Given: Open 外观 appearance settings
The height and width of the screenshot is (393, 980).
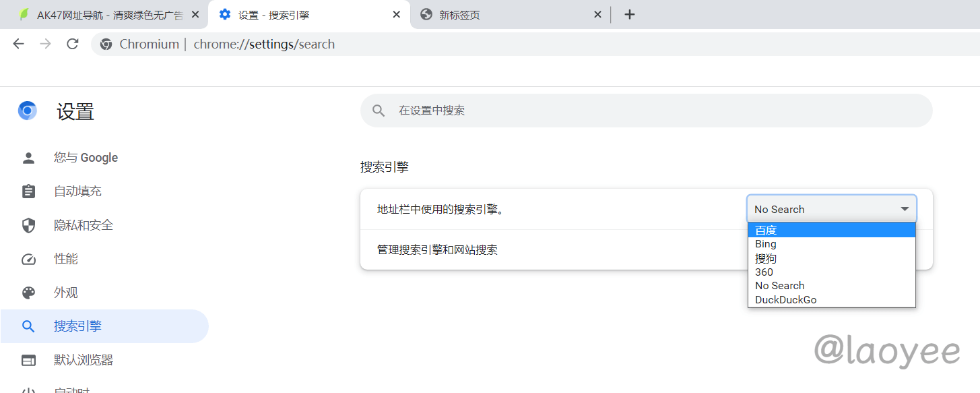Looking at the screenshot, I should click(66, 293).
